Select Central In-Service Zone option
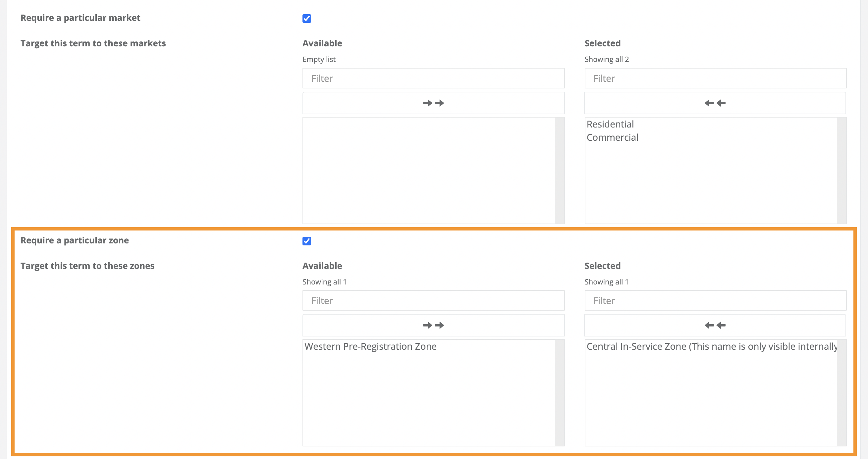 (x=711, y=346)
